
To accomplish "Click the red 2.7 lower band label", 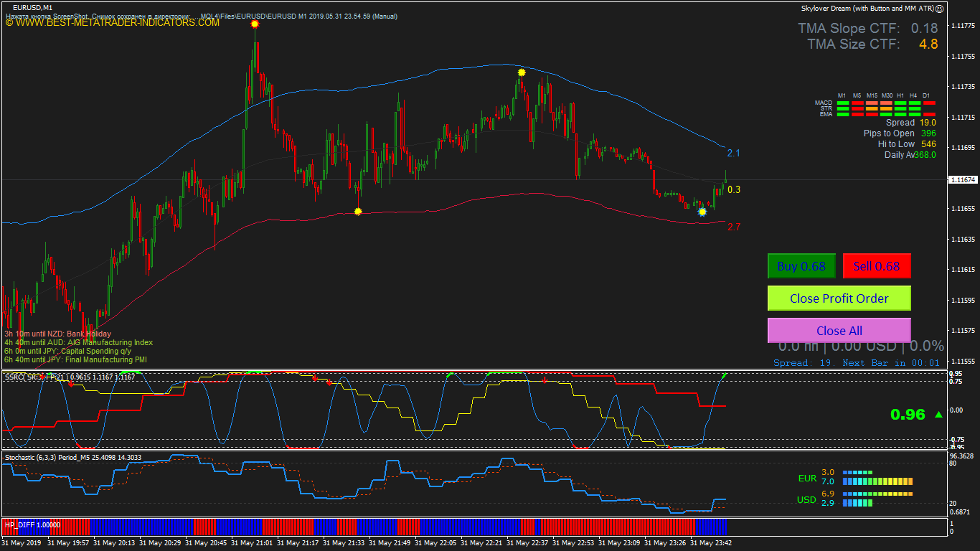I will [733, 227].
